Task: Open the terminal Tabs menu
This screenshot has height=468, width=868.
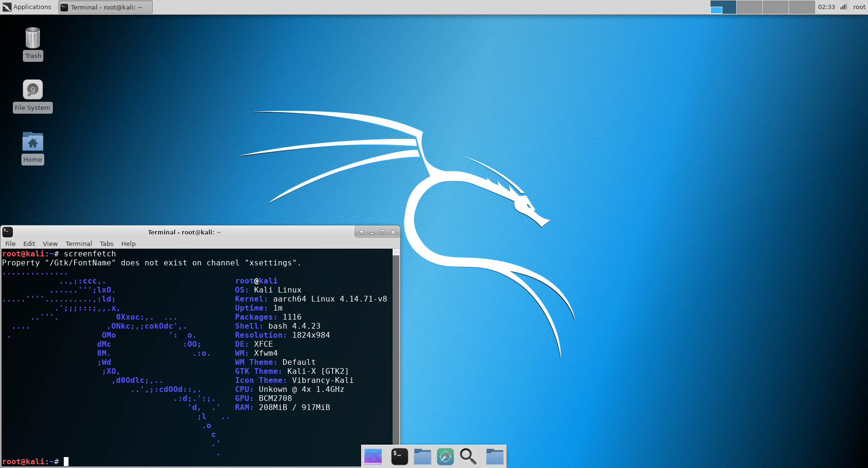Action: click(107, 244)
